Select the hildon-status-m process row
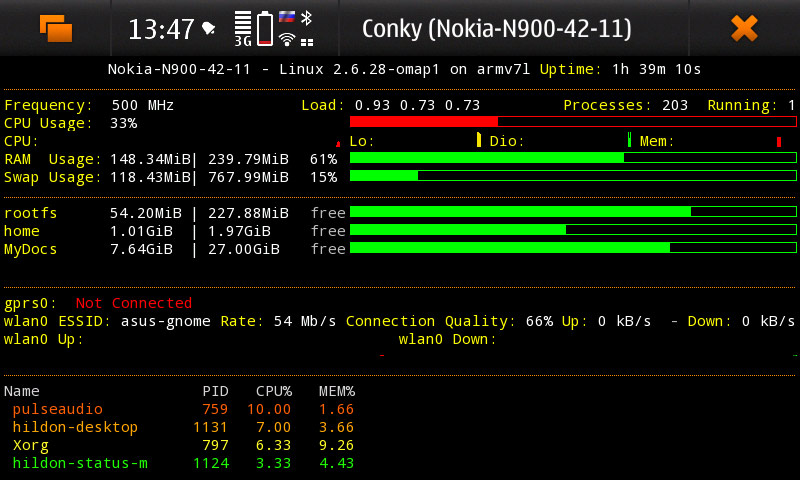The image size is (800, 480). [183, 463]
